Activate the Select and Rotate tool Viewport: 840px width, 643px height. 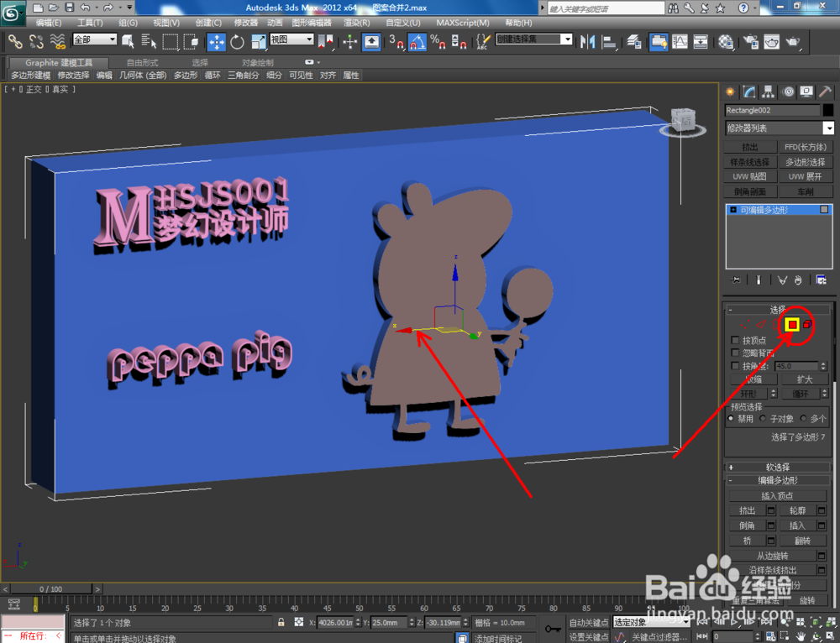click(x=237, y=41)
